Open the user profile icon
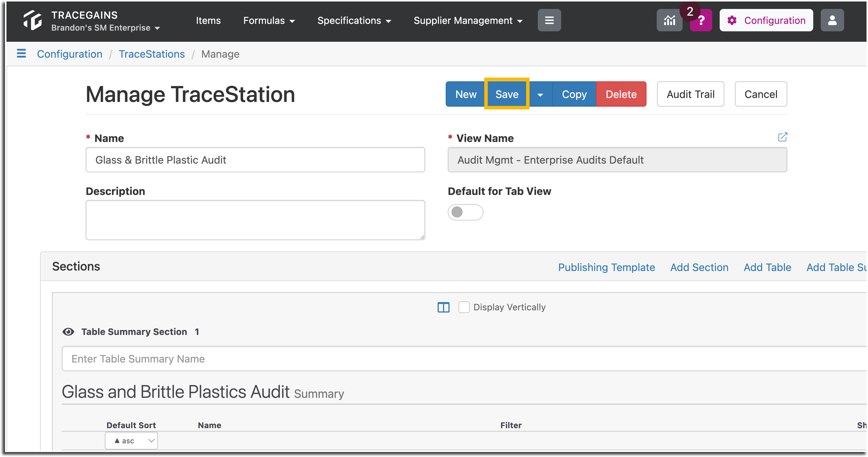 (x=832, y=20)
